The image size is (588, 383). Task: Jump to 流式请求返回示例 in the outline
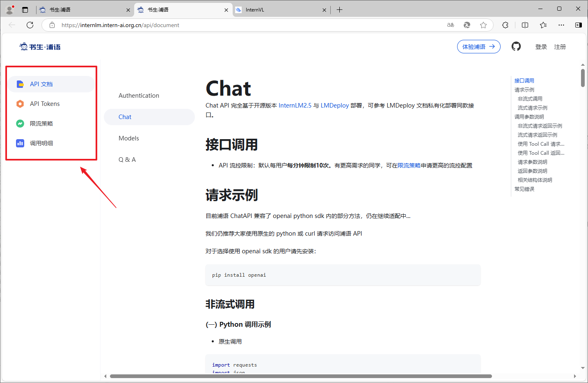tap(538, 135)
